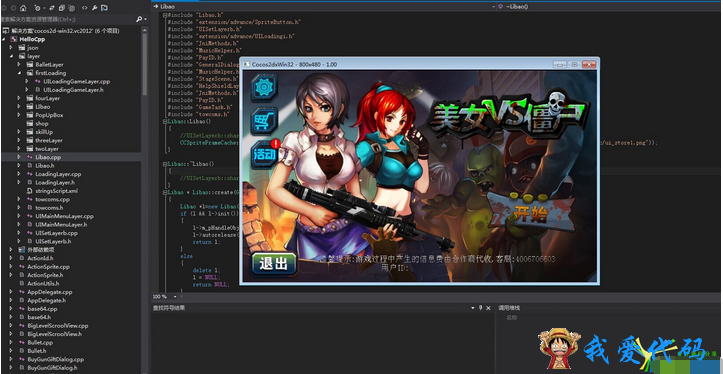Pin the find symbol results panel
723x374 pixels.
pyautogui.click(x=480, y=308)
